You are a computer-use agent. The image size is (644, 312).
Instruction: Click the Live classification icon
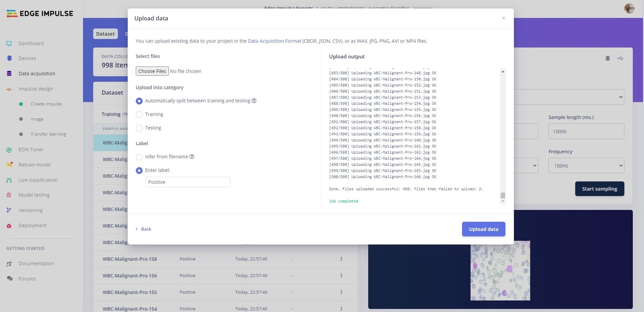(x=9, y=180)
